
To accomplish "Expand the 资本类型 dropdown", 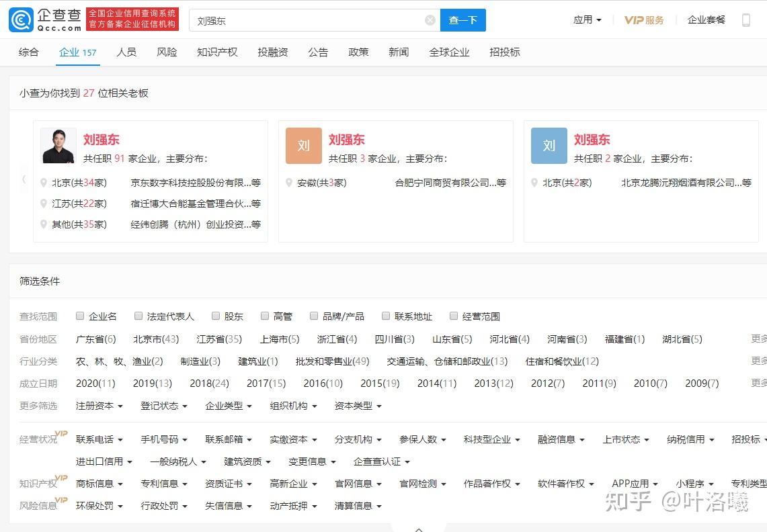I will tap(358, 406).
